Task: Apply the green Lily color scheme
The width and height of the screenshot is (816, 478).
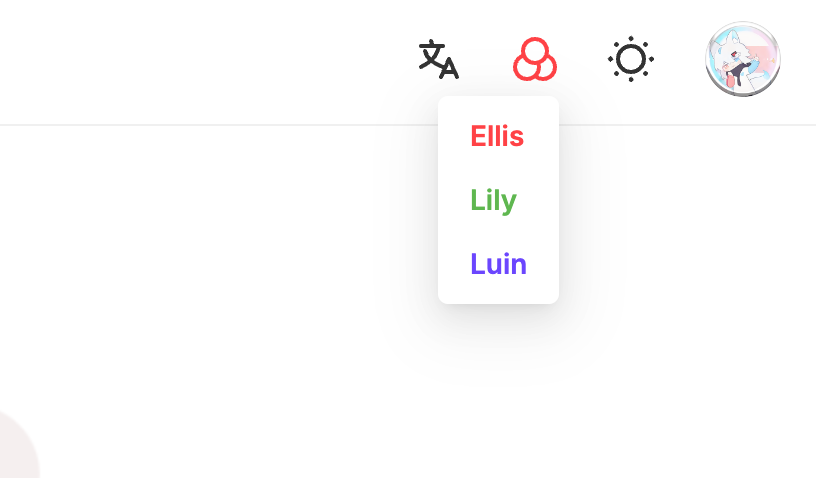Action: tap(493, 200)
